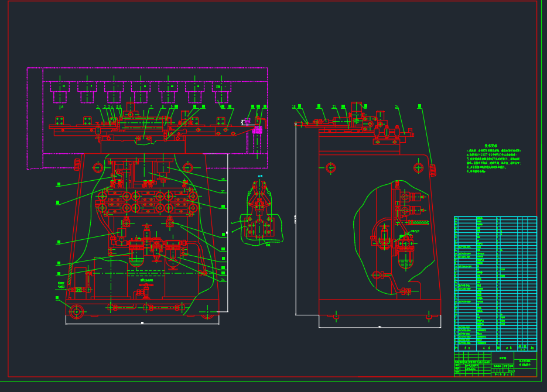Screen dimensions: 547x392
Task: Select the cyan parts list table
Action: pyautogui.click(x=495, y=284)
